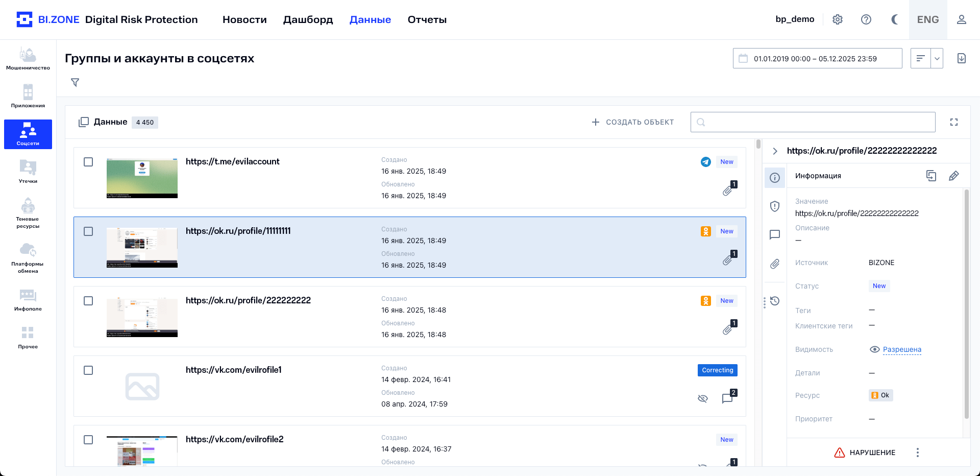Open settings gear in top bar
This screenshot has height=476, width=980.
(838, 19)
